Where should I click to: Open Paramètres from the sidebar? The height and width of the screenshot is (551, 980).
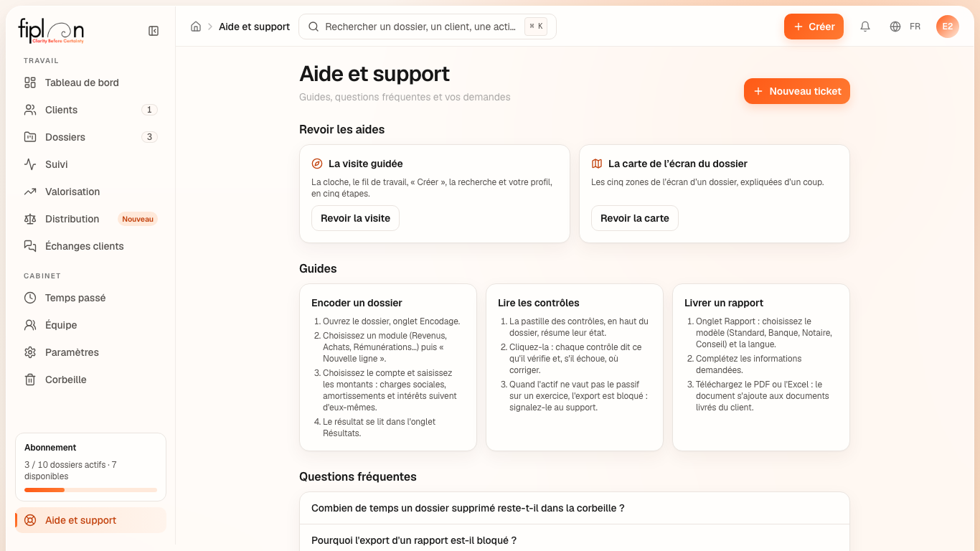[90, 352]
